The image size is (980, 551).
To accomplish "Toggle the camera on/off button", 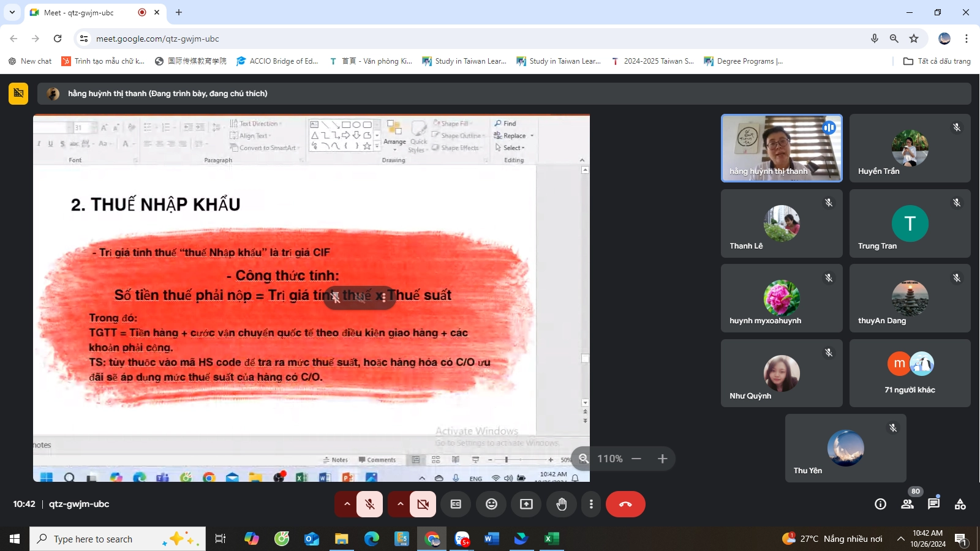I will (423, 504).
